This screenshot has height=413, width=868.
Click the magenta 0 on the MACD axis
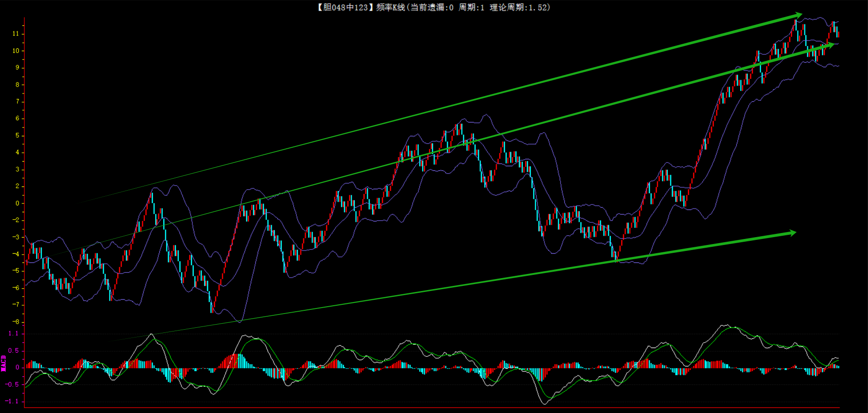(x=17, y=367)
